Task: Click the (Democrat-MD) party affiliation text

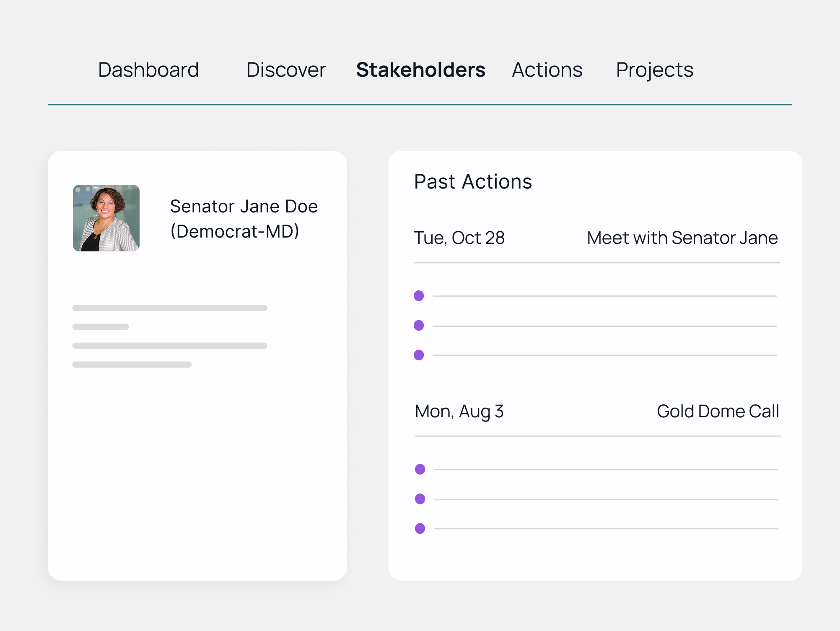Action: 235,230
